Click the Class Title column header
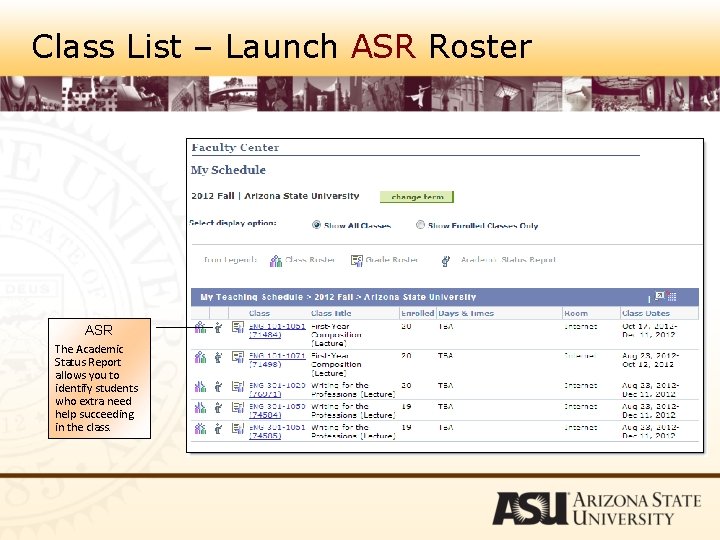 (x=331, y=313)
